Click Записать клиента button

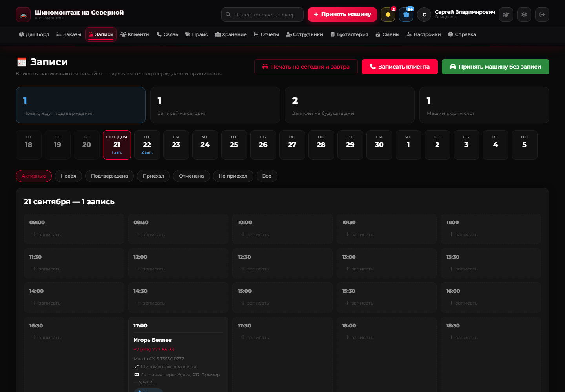[400, 67]
